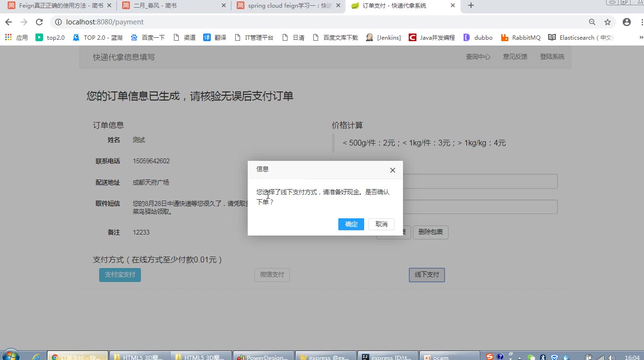The image size is (644, 360).
Task: Close the 信息 dialog with the X
Action: [x=392, y=170]
